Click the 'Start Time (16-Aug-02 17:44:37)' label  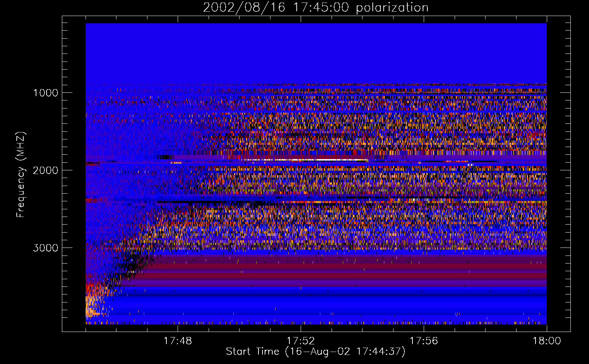[316, 352]
